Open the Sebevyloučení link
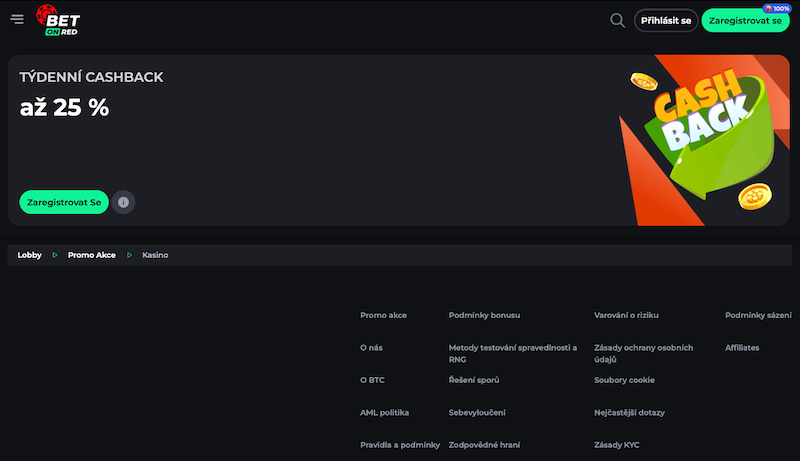The width and height of the screenshot is (800, 461). [x=477, y=412]
